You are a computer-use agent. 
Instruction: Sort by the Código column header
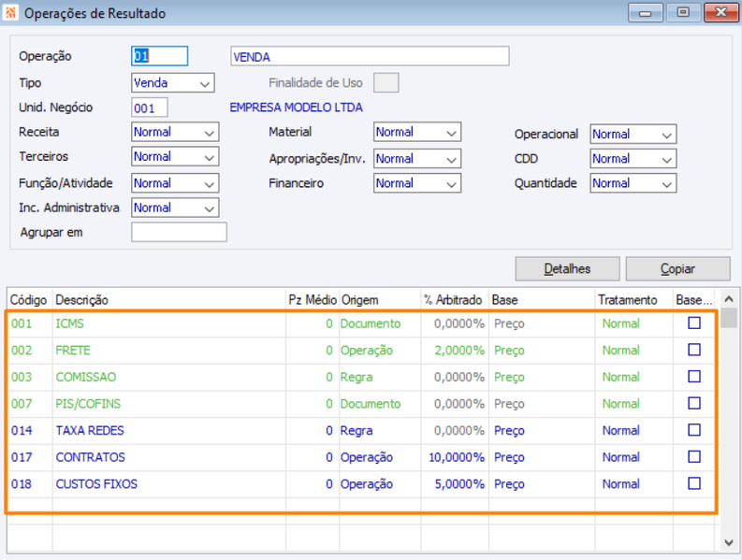pyautogui.click(x=29, y=300)
